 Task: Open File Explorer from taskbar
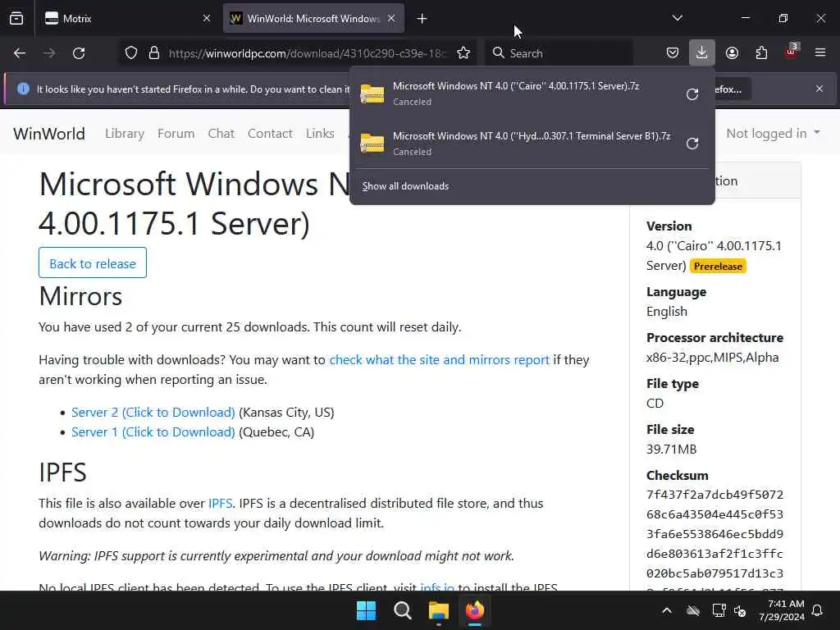pos(438,610)
